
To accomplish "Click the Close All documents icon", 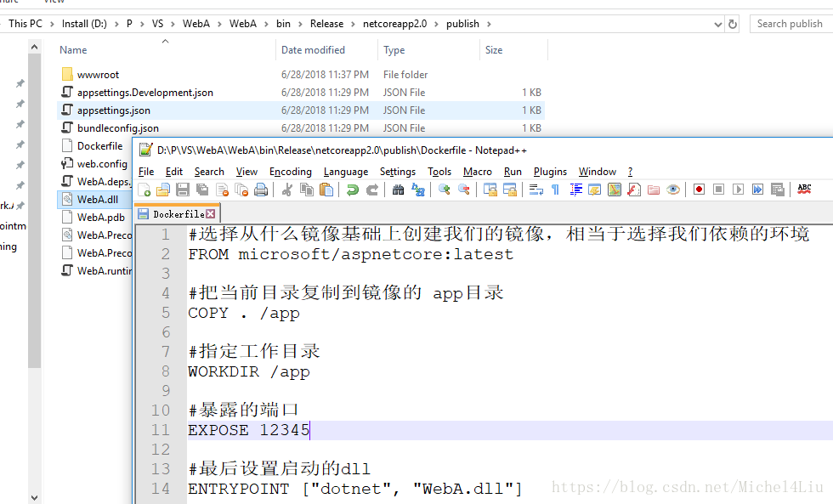I will (241, 190).
